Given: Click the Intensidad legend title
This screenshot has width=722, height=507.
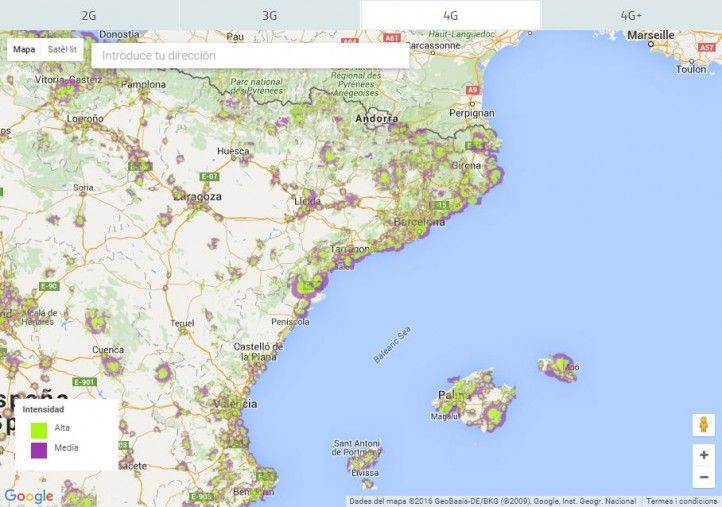Looking at the screenshot, I should coord(43,409).
